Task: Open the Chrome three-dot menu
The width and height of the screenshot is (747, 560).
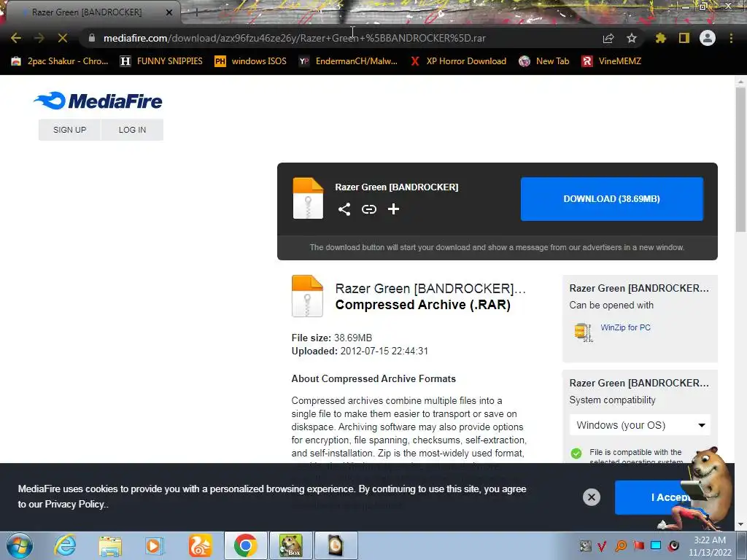Action: coord(731,38)
